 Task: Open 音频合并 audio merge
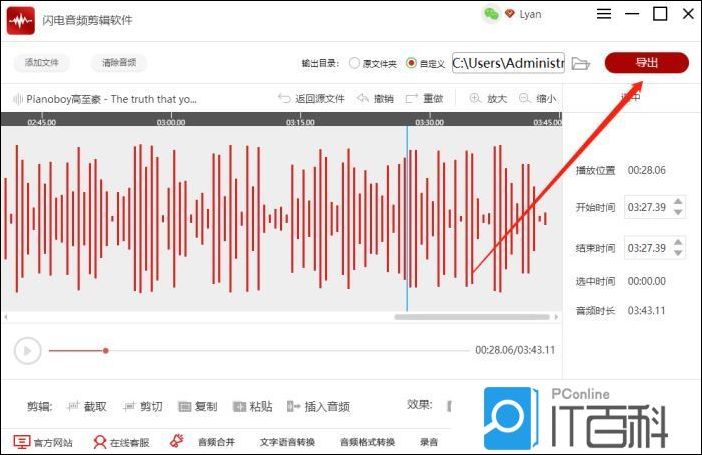[216, 442]
